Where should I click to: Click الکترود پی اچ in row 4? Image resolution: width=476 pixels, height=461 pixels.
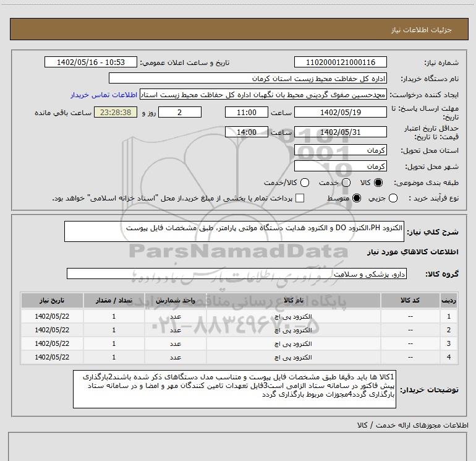pyautogui.click(x=293, y=358)
